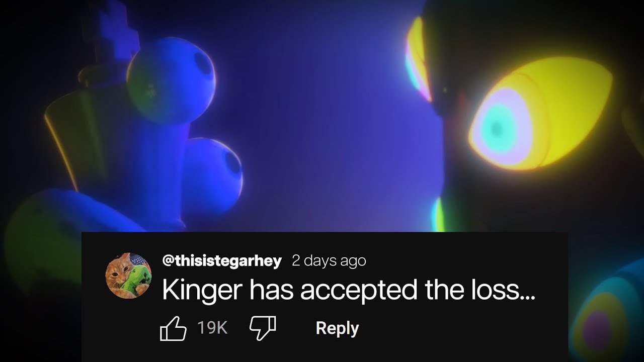Screen dimensions: 644x362
Task: Open the "2 days ago" timestamp link
Action: click(x=329, y=261)
